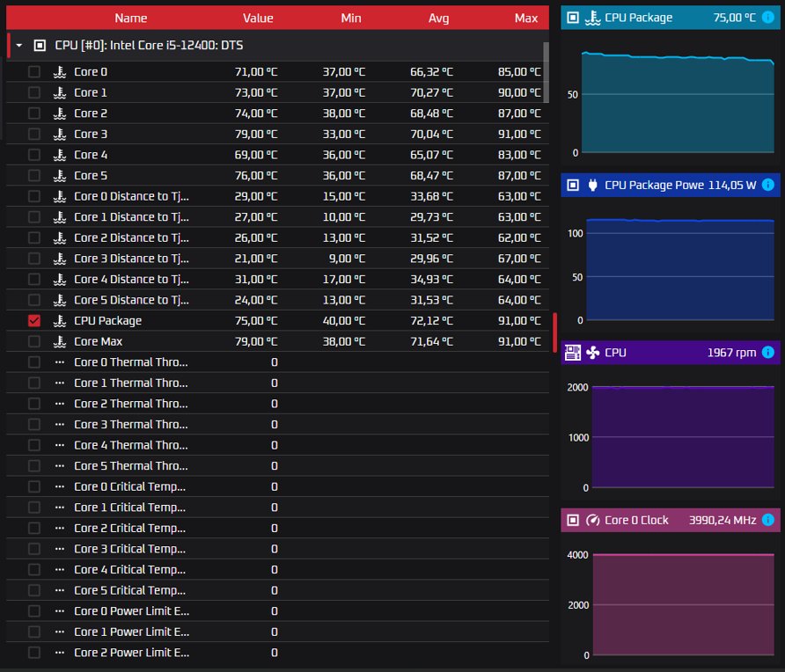This screenshot has height=672, width=785.
Task: Click the dots icon for Core 0 Power Limit
Action: point(60,611)
